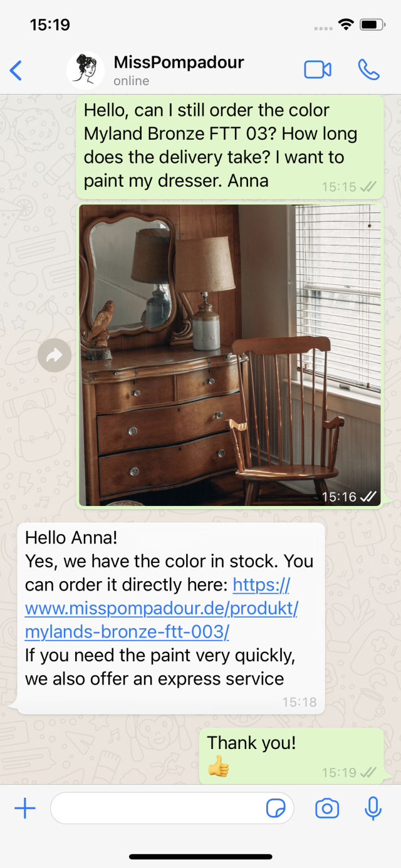This screenshot has height=868, width=401.
Task: Record a voice message with microphone icon
Action: [373, 809]
